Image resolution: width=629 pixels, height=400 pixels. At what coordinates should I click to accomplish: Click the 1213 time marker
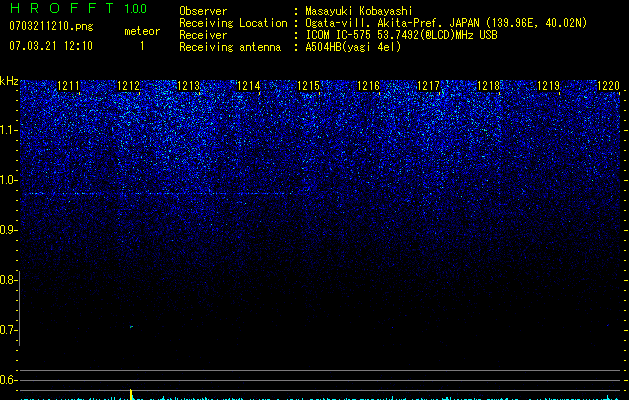189,86
